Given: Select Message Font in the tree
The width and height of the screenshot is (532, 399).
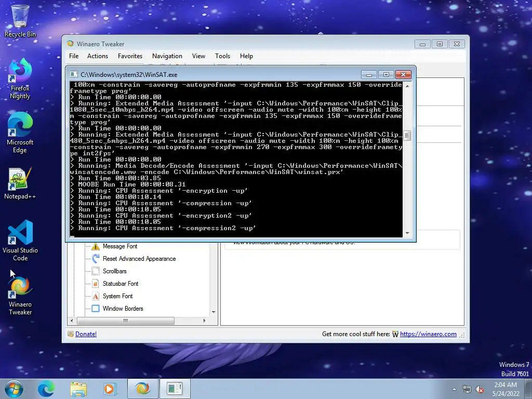Looking at the screenshot, I should (x=120, y=246).
